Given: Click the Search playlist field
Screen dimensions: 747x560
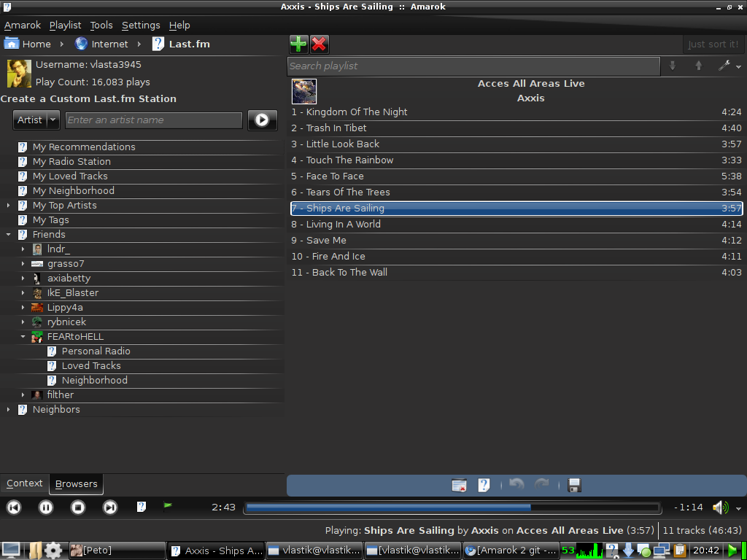Looking at the screenshot, I should 473,66.
